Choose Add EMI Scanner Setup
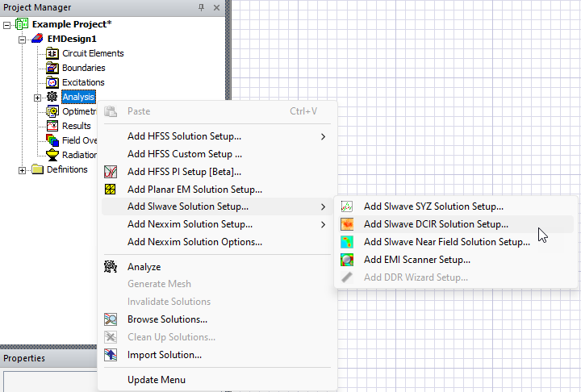The width and height of the screenshot is (581, 392). click(456, 260)
